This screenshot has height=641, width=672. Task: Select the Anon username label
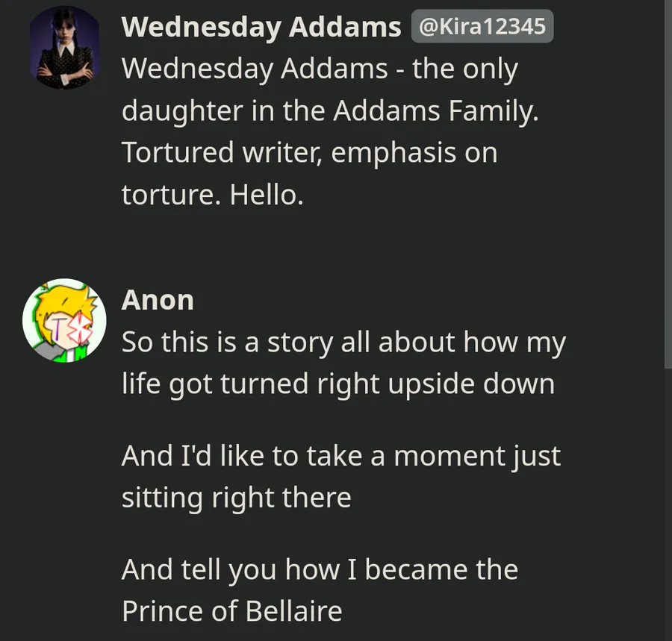[158, 300]
